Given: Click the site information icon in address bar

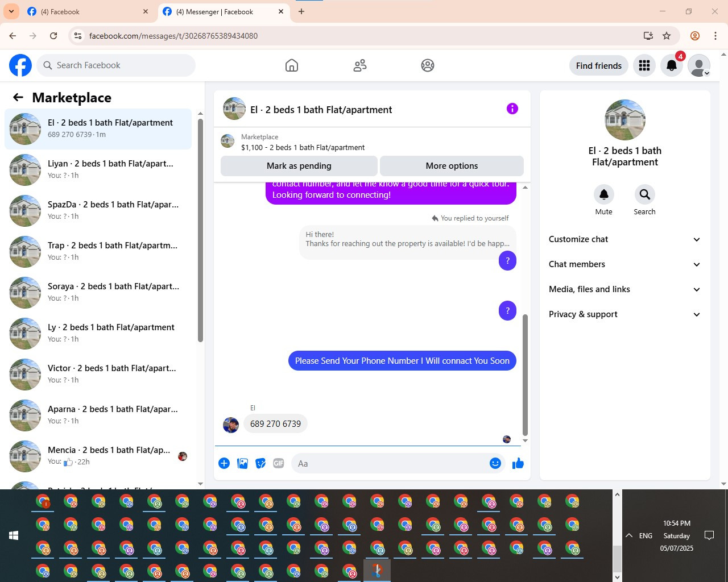Looking at the screenshot, I should 78,35.
